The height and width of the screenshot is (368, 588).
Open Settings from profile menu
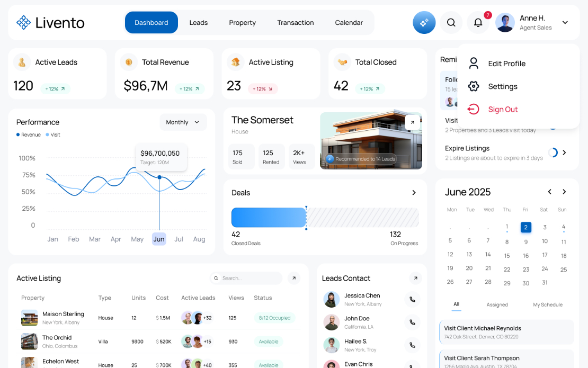point(503,86)
